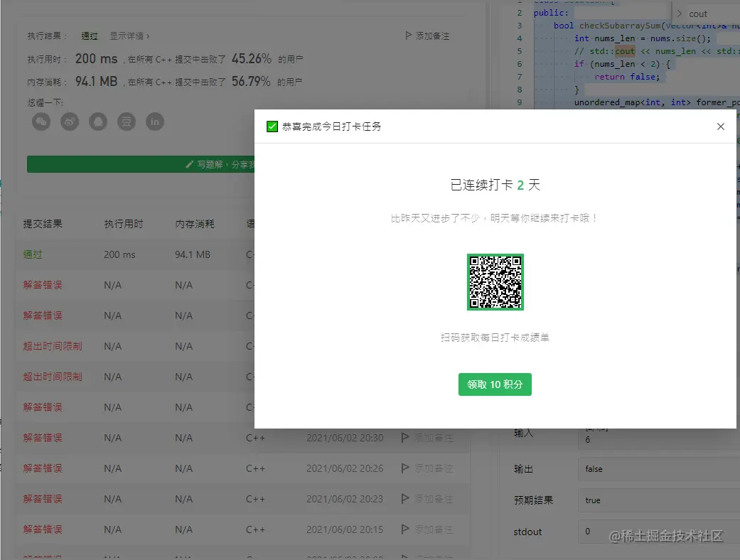Click the green checkmark in the dialog title
The image size is (740, 560).
(x=272, y=126)
